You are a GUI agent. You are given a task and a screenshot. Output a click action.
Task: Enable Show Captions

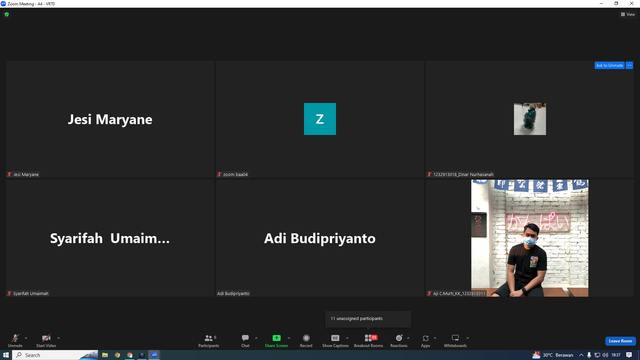(x=335, y=340)
